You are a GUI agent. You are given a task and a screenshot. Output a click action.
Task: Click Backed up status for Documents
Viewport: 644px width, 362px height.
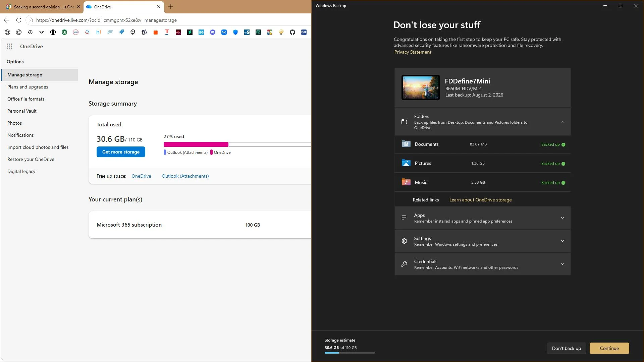coord(553,144)
